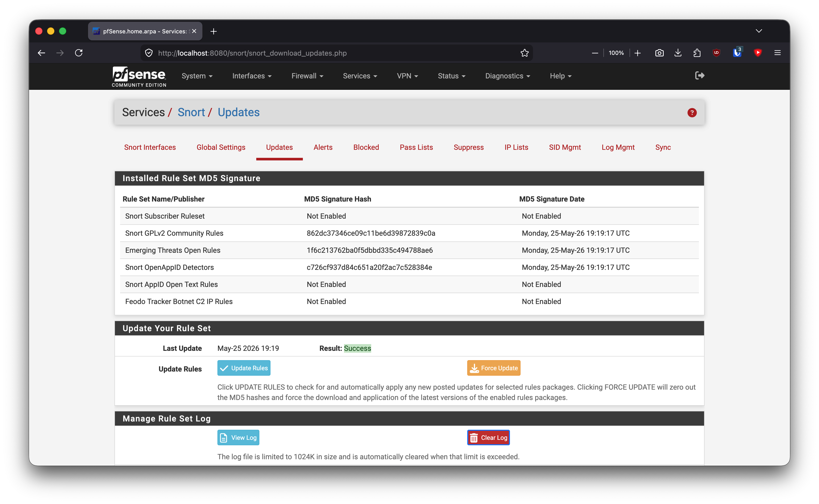Click the May-25 2026 19:19 last update value
This screenshot has height=504, width=819.
tap(248, 348)
